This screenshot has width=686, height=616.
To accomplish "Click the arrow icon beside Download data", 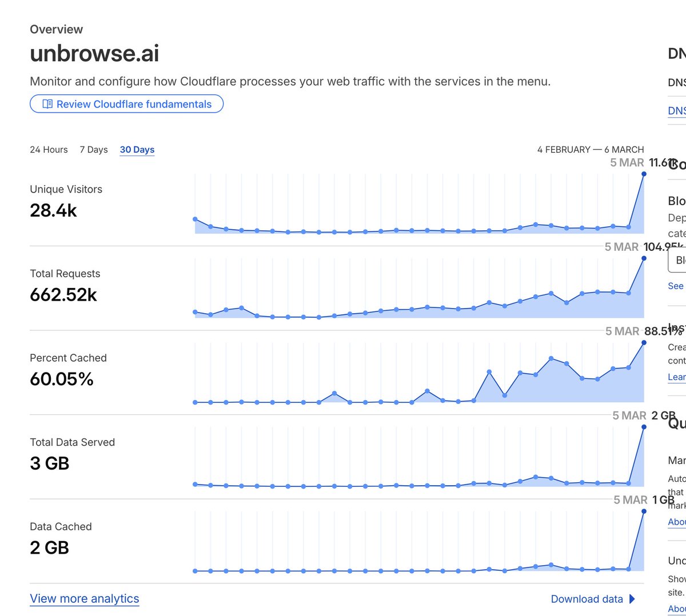I will click(632, 599).
